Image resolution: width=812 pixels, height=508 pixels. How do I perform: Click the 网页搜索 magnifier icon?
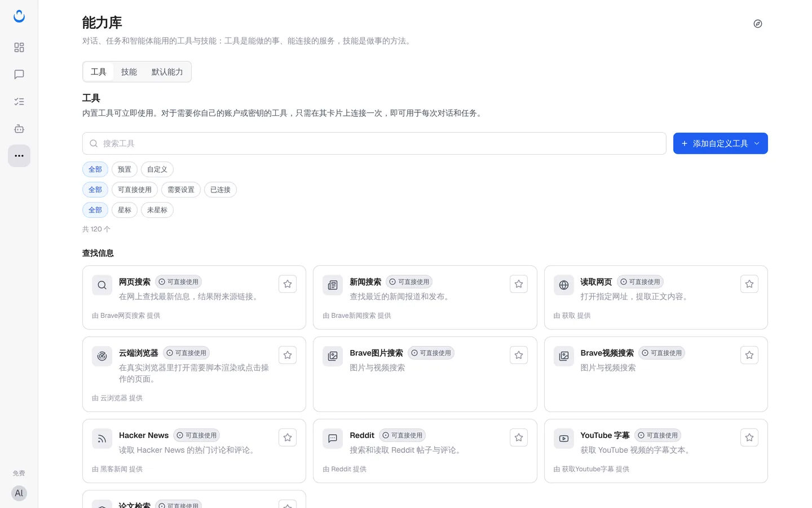click(102, 285)
